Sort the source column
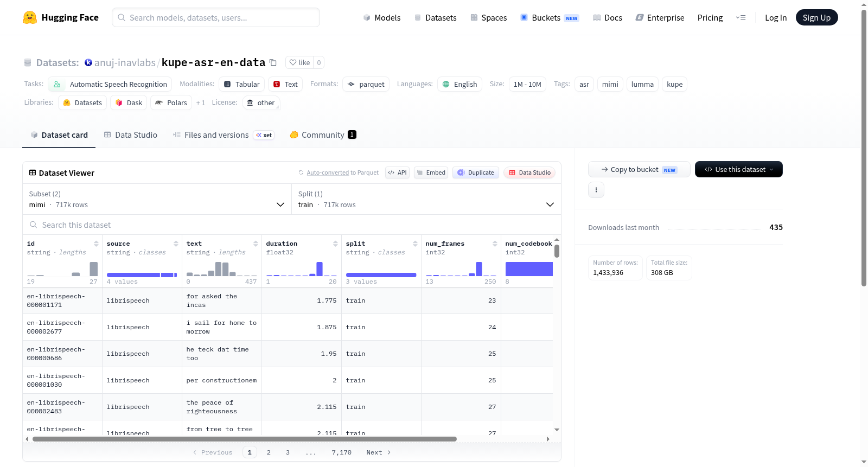 tap(176, 244)
